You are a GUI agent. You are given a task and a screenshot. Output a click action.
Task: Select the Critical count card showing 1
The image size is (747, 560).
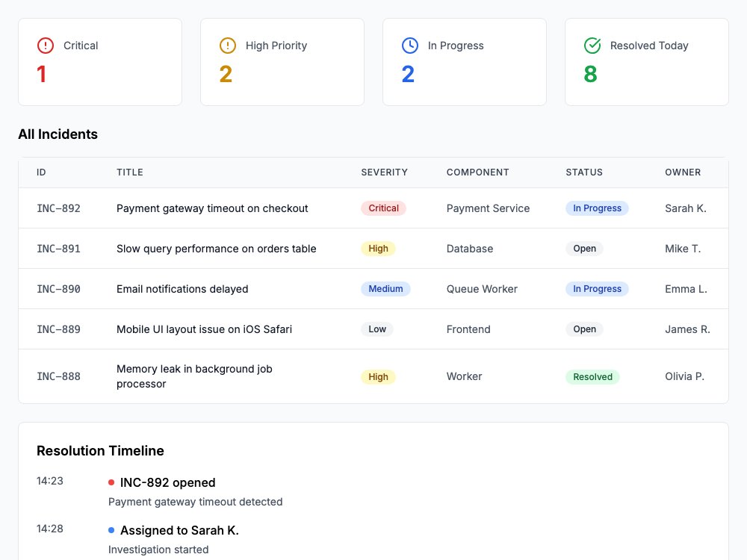tap(100, 62)
